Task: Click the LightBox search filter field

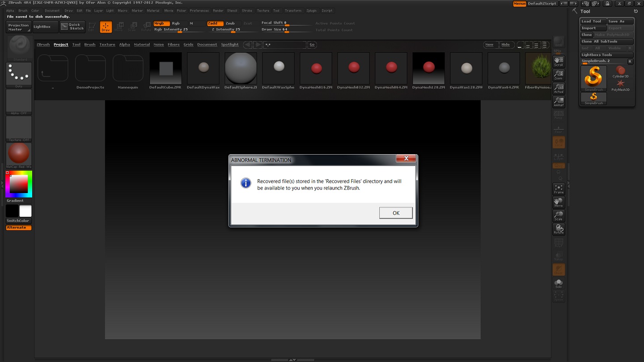Action: pyautogui.click(x=285, y=45)
